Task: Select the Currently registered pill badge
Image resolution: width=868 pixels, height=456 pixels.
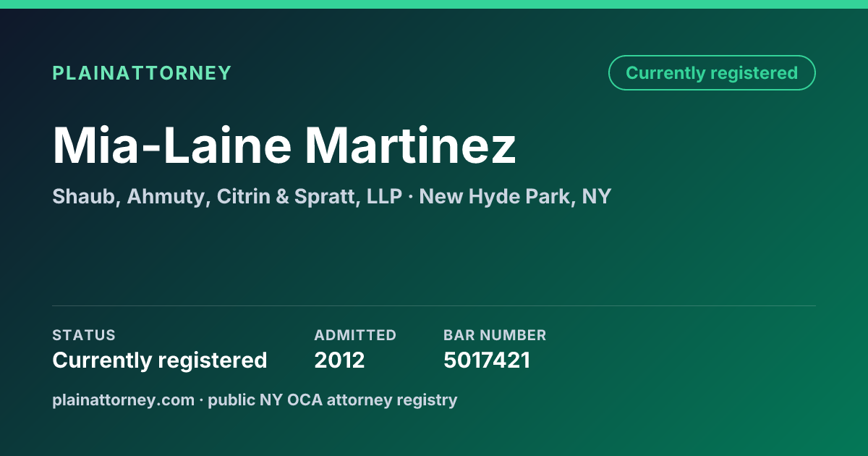Action: 712,73
